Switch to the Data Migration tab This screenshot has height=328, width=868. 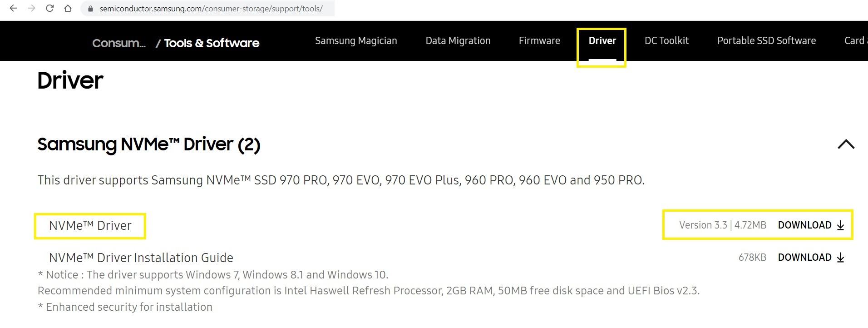458,41
